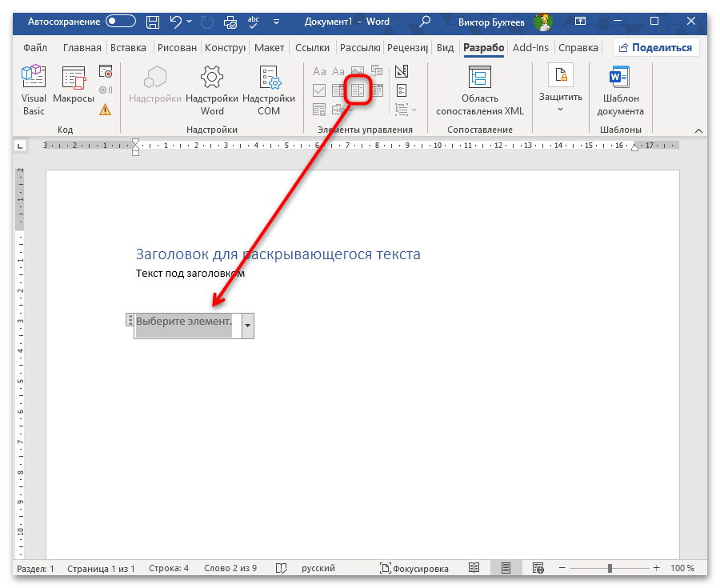Open the Выберите элемент dropdown arrow

[247, 326]
